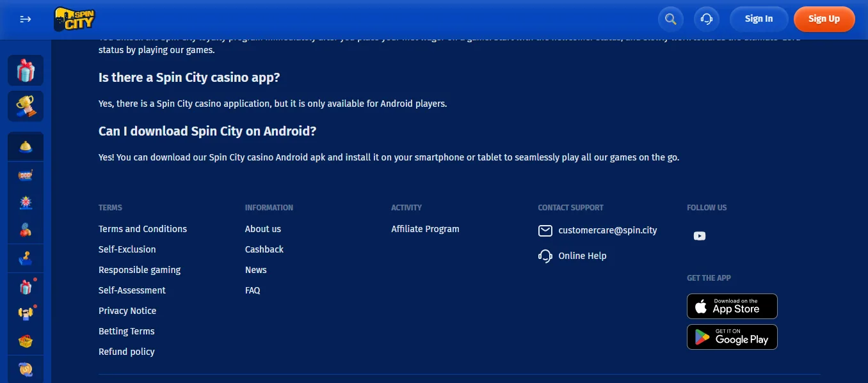This screenshot has height=383, width=868.
Task: Click the Sign In button
Action: [x=759, y=19]
